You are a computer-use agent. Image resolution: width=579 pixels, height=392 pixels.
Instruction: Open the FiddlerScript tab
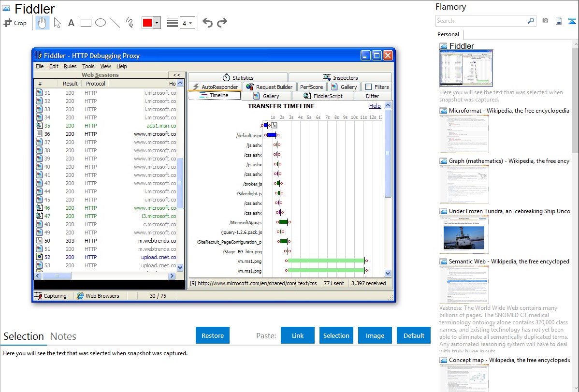click(x=323, y=96)
